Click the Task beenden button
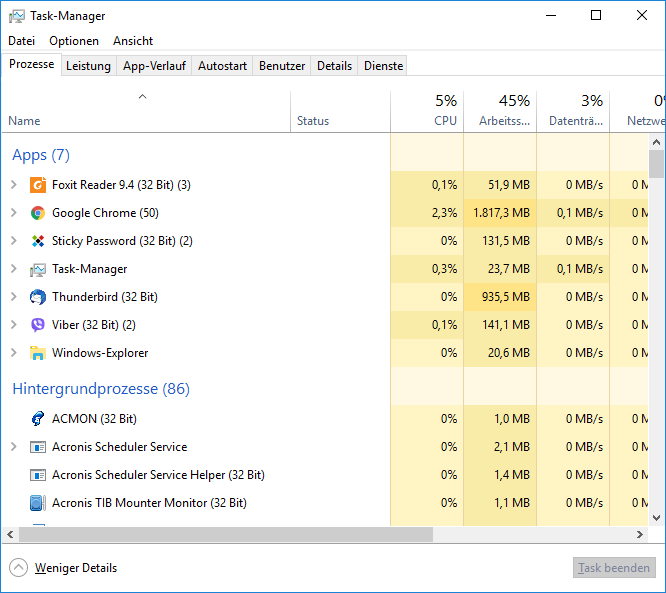Viewport: 666px width, 593px height. pyautogui.click(x=614, y=568)
